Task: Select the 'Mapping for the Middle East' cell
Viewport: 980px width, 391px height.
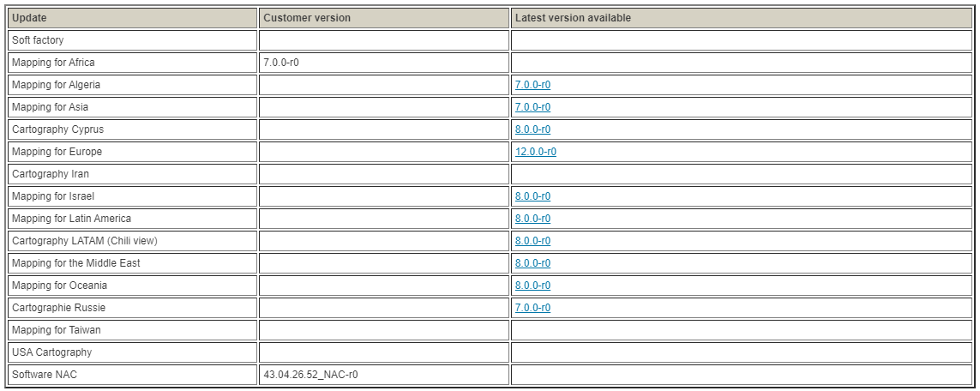Action: [x=133, y=263]
